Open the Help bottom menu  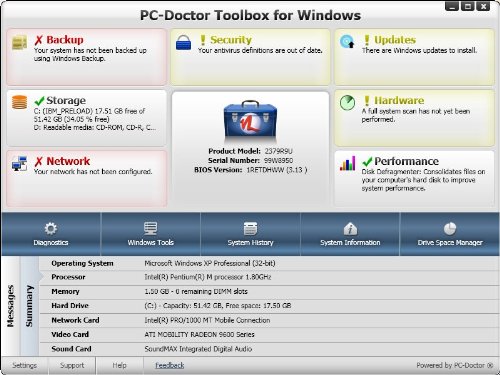pos(119,366)
